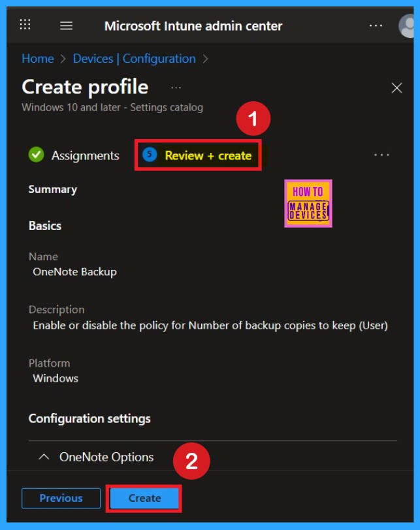420x530 pixels.
Task: Click the Create button
Action: (x=144, y=498)
